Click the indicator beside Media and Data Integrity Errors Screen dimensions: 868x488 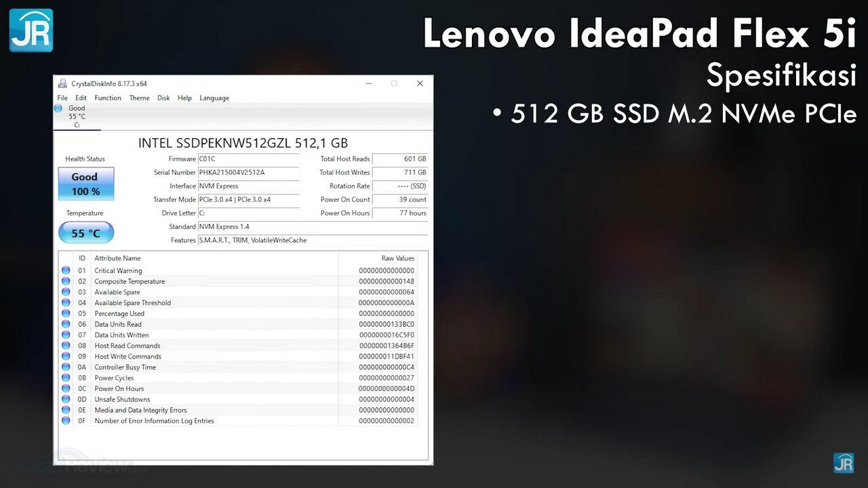66,410
